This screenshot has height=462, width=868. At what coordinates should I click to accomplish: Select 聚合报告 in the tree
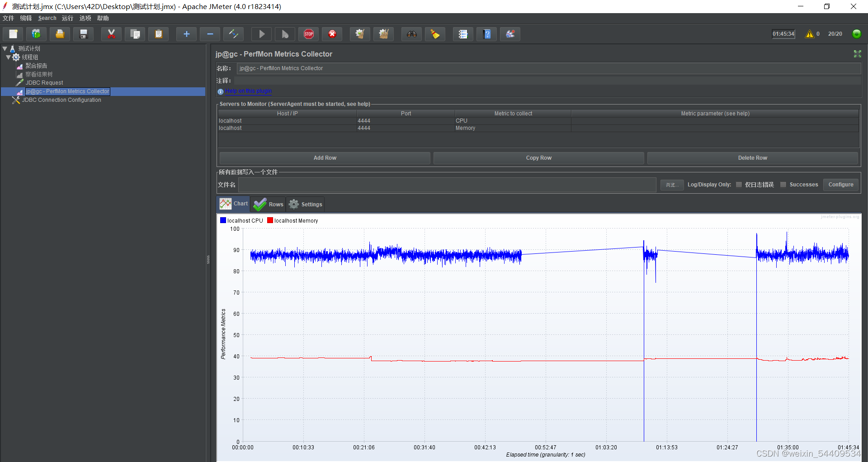pos(36,66)
